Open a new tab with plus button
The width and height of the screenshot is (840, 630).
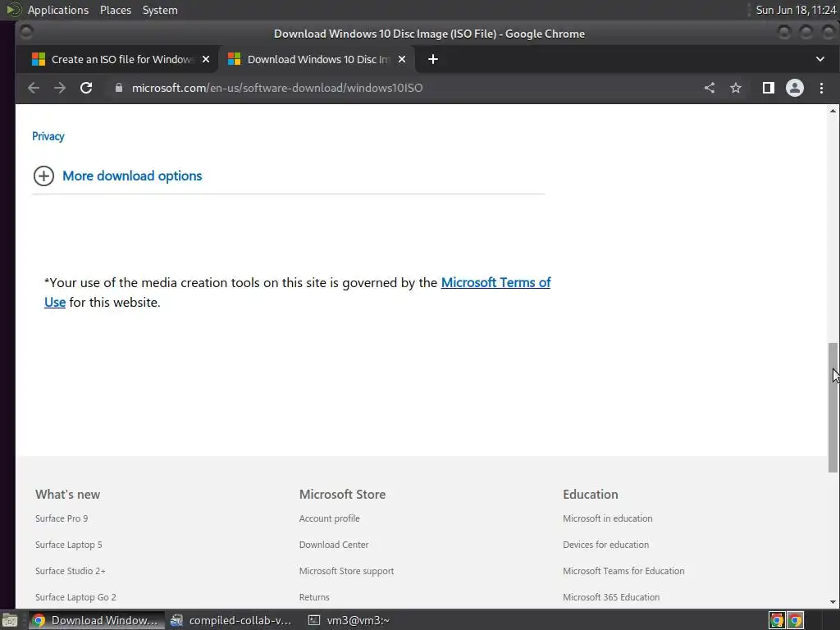(x=433, y=59)
